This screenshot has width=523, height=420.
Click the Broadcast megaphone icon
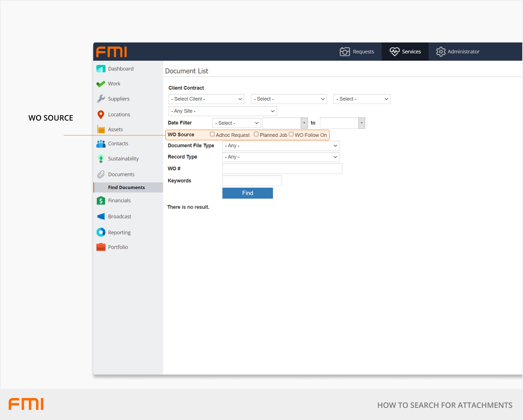[101, 216]
